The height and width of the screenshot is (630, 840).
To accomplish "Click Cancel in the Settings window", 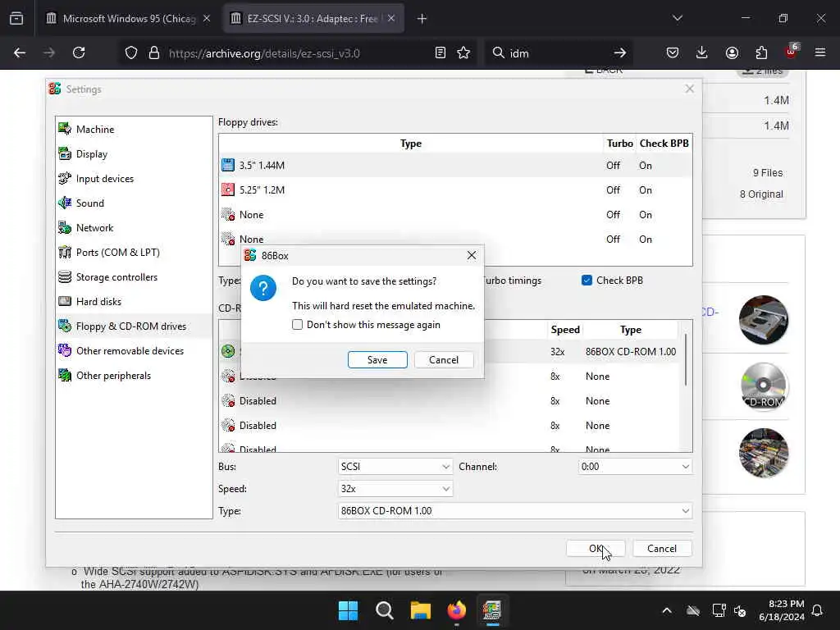I will coord(662,549).
